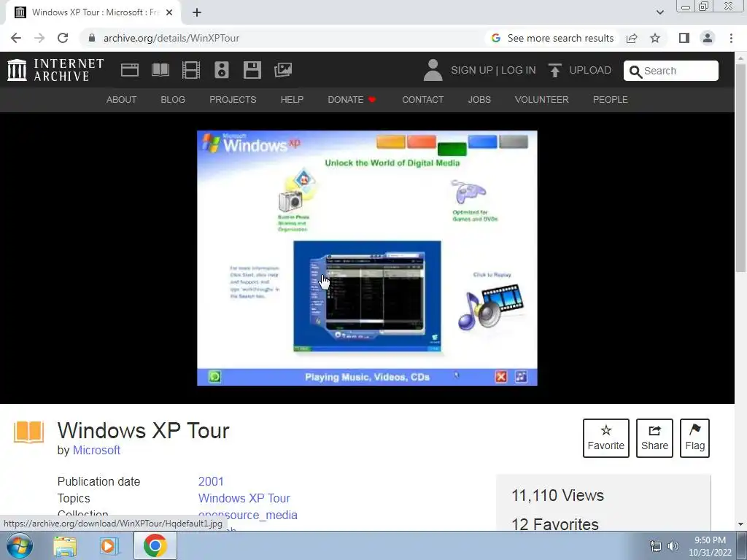747x560 pixels.
Task: Click the Favorite button
Action: (x=606, y=438)
